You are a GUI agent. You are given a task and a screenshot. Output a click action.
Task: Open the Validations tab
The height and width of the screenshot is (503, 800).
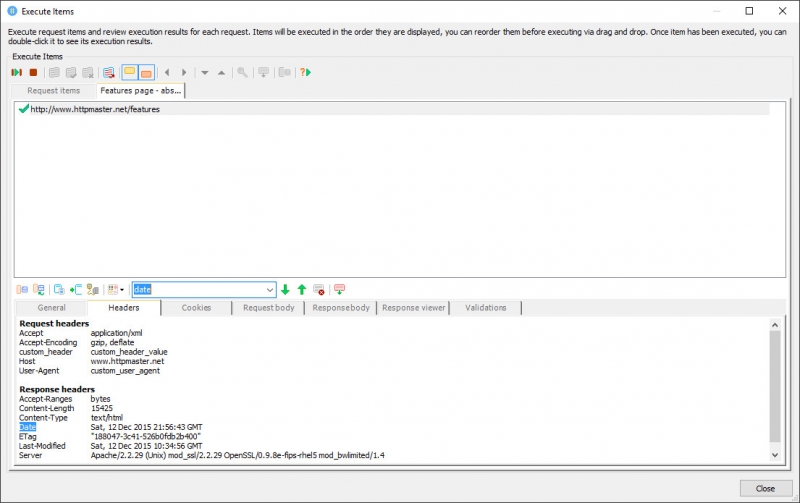click(x=486, y=308)
